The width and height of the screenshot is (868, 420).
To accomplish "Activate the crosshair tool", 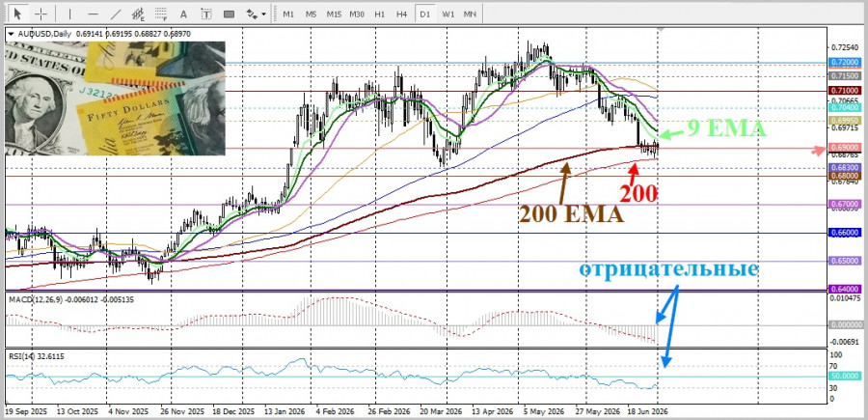I will pyautogui.click(x=41, y=14).
